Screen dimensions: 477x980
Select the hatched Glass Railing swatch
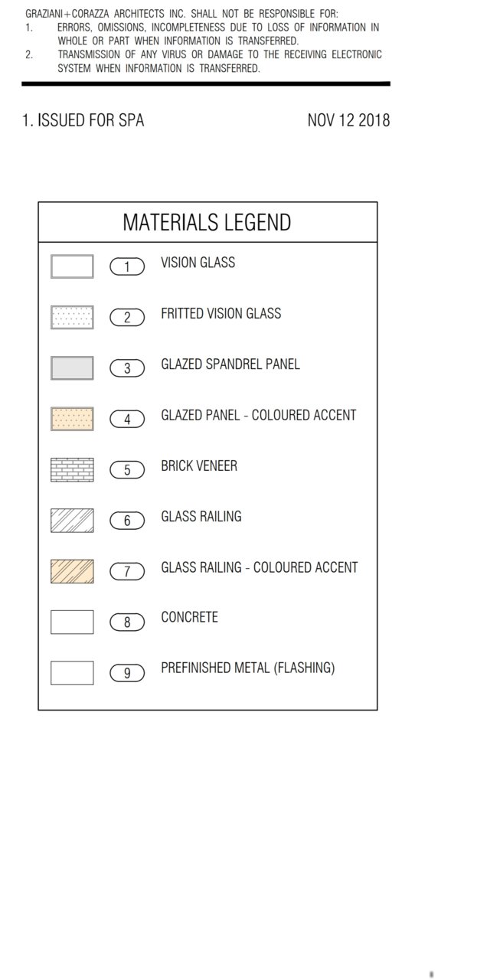pyautogui.click(x=72, y=521)
